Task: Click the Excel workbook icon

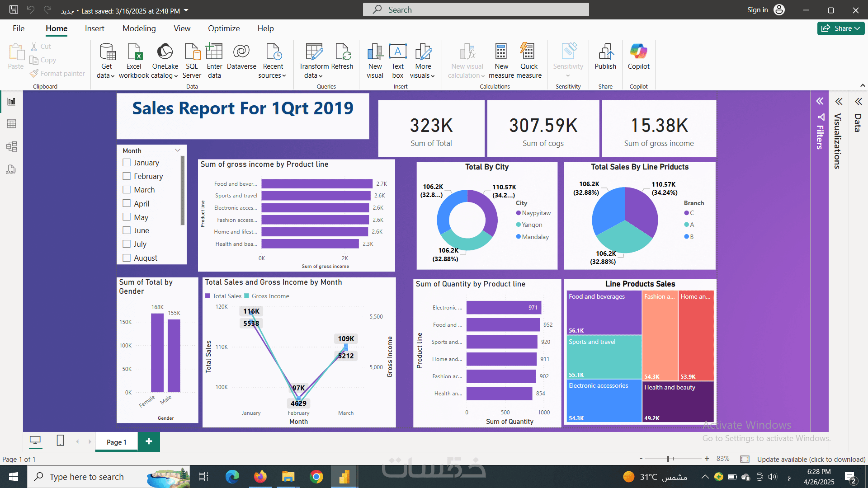Action: 134,52
